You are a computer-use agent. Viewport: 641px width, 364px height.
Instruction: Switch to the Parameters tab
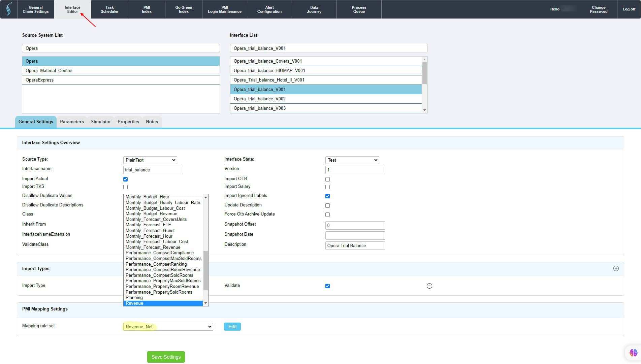click(x=72, y=122)
